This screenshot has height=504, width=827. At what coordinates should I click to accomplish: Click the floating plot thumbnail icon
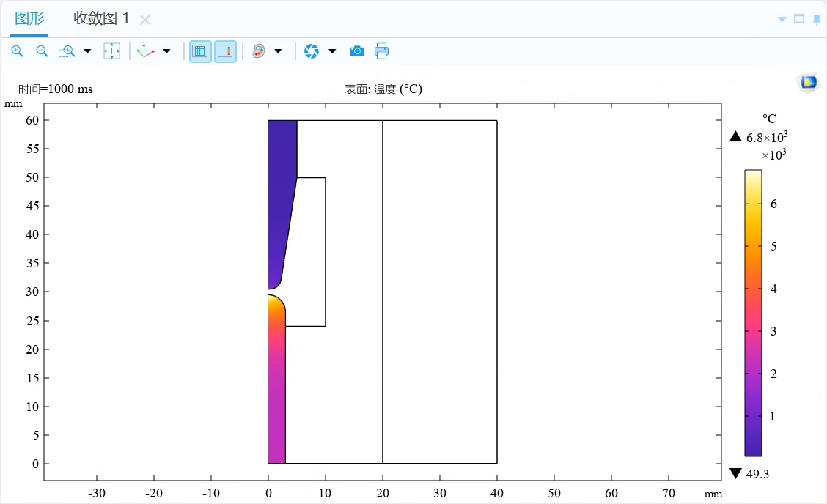tap(809, 83)
